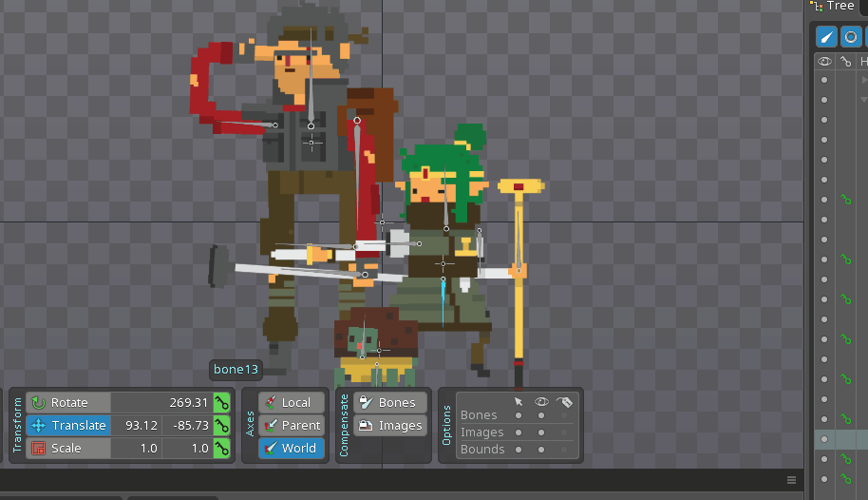This screenshot has height=500, width=868.
Task: Click the second scale value field
Action: click(188, 448)
